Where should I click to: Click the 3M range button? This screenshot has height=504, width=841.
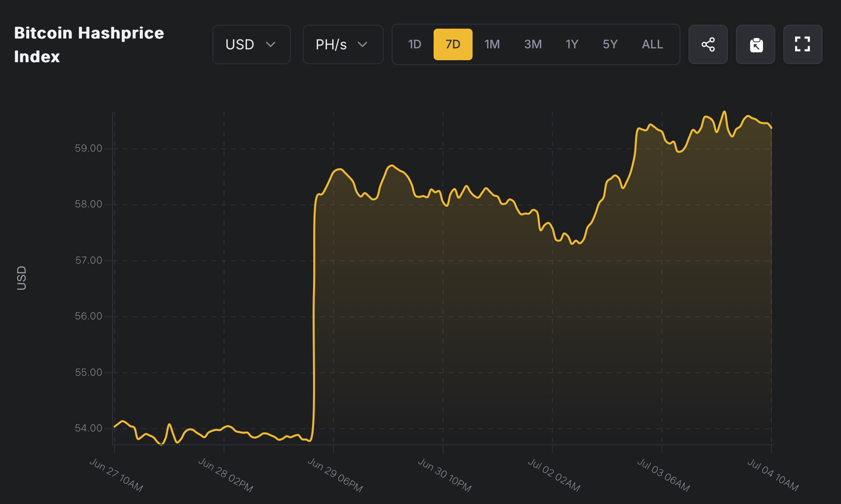pyautogui.click(x=532, y=44)
